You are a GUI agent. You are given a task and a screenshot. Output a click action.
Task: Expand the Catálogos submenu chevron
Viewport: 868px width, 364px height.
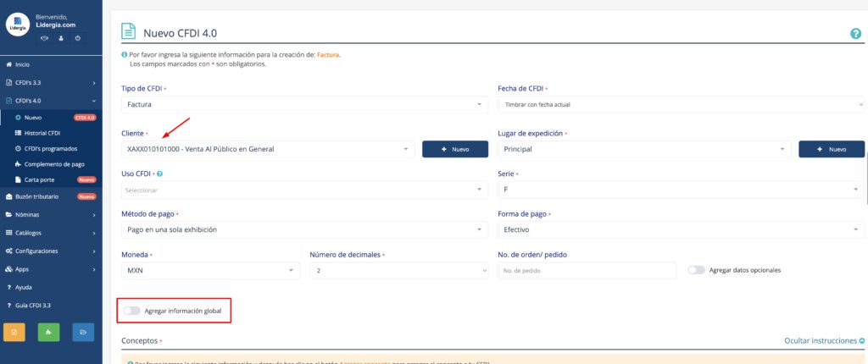pyautogui.click(x=94, y=233)
